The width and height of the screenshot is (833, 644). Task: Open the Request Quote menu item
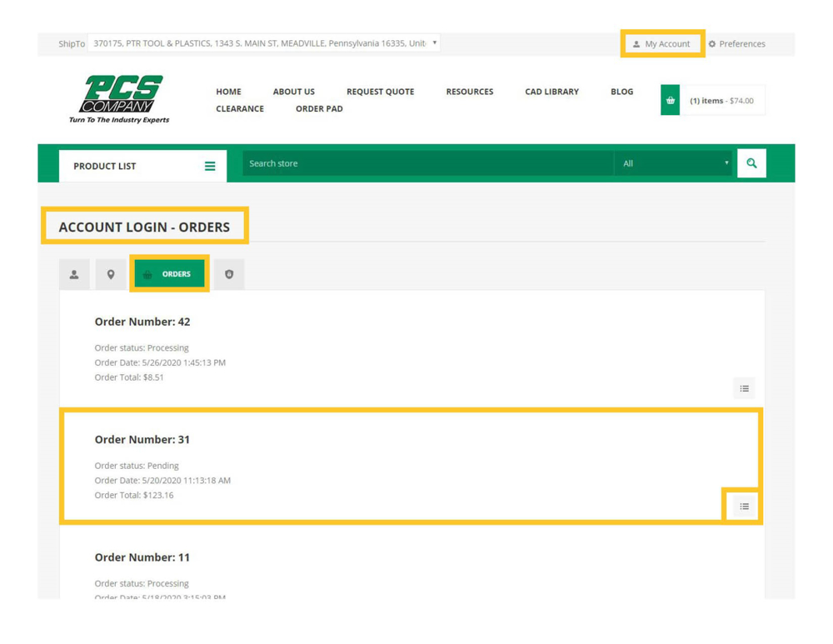380,92
